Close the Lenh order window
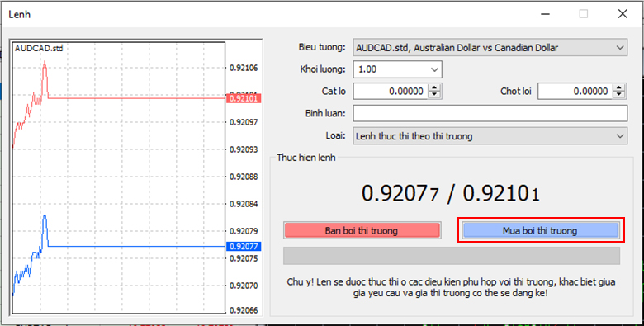 (x=623, y=14)
